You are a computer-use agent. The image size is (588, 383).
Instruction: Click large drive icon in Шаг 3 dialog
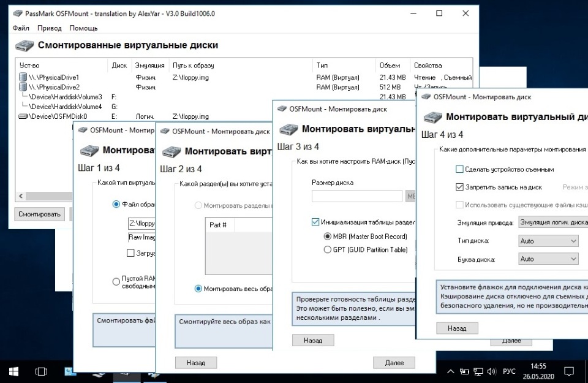[288, 129]
